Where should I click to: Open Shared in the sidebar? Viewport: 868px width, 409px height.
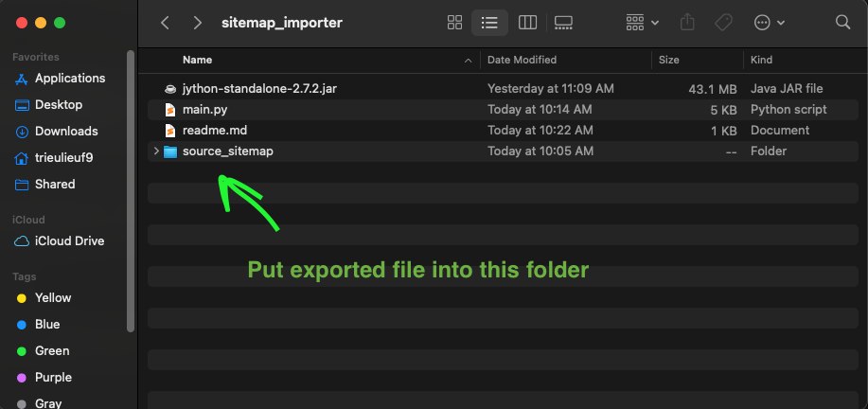pos(55,185)
